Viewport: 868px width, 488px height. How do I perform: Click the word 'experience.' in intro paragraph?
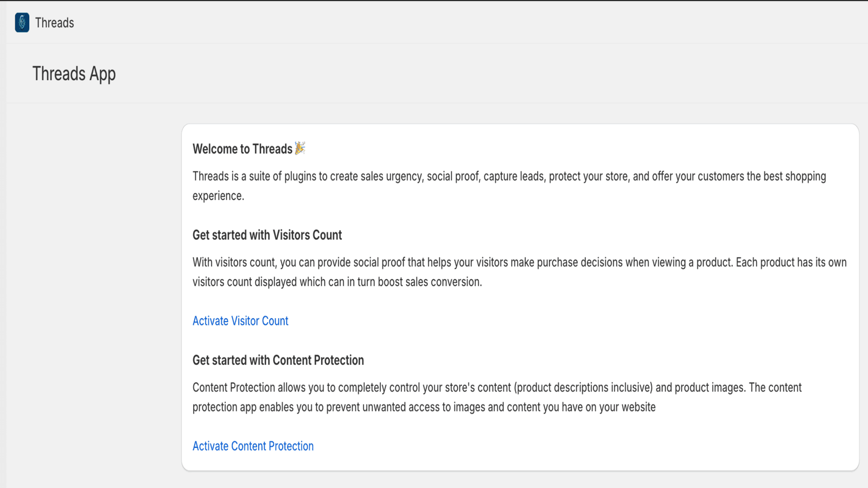pos(218,196)
